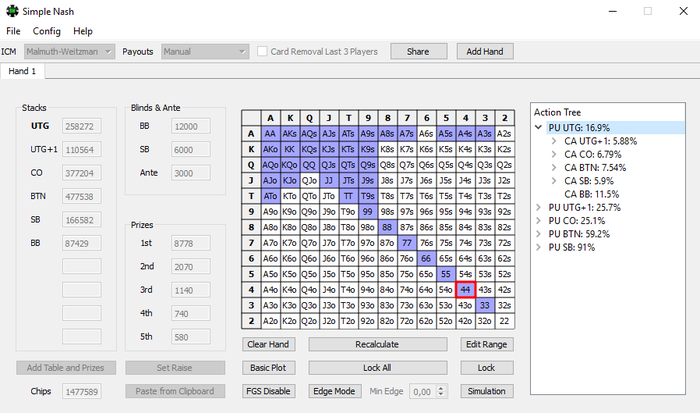This screenshot has width=700, height=413.
Task: Open the File menu
Action: point(13,31)
